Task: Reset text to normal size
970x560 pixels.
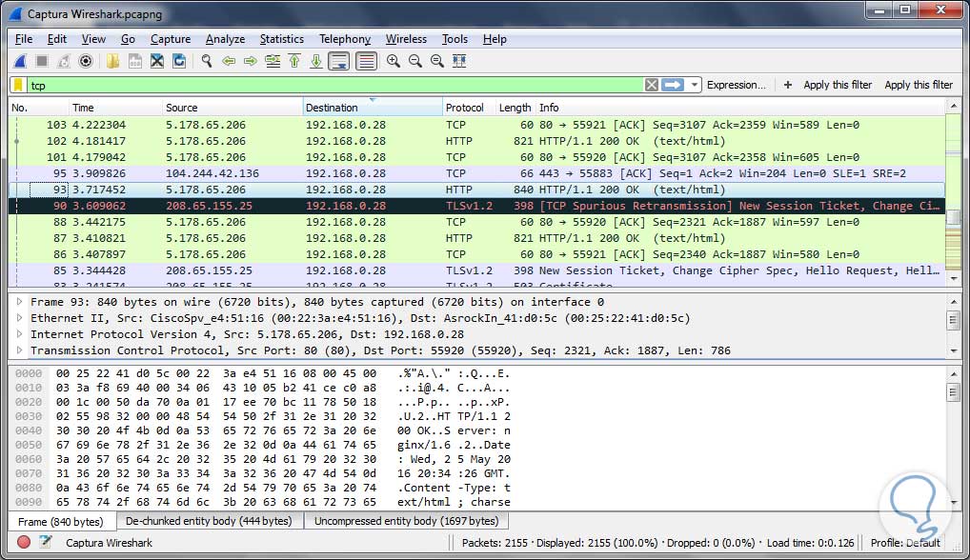Action: coord(437,61)
